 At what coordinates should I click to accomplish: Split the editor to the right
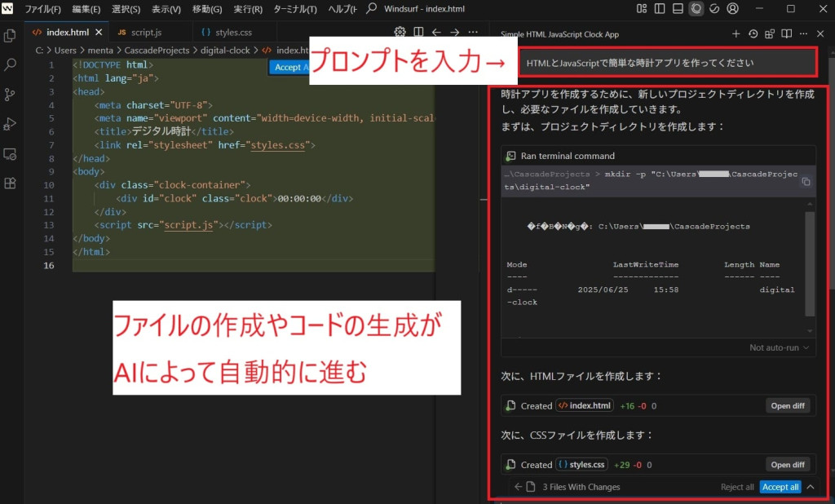click(x=418, y=32)
